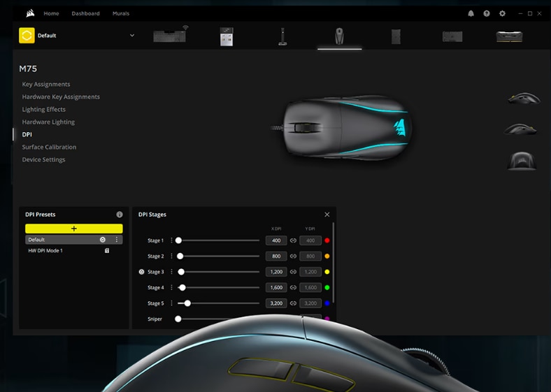
Task: Select the wireless keyboard device
Action: tap(171, 35)
